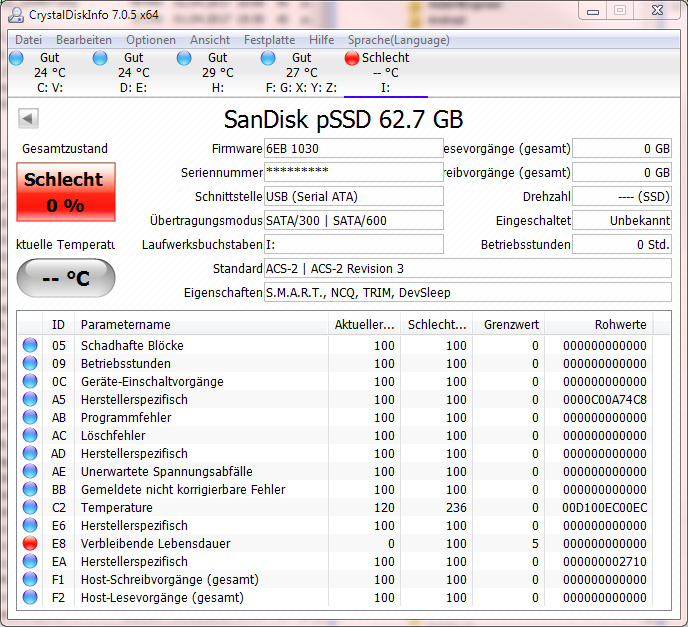Click the blue status orb for F: G: X:
688x627 pixels.
pos(268,58)
